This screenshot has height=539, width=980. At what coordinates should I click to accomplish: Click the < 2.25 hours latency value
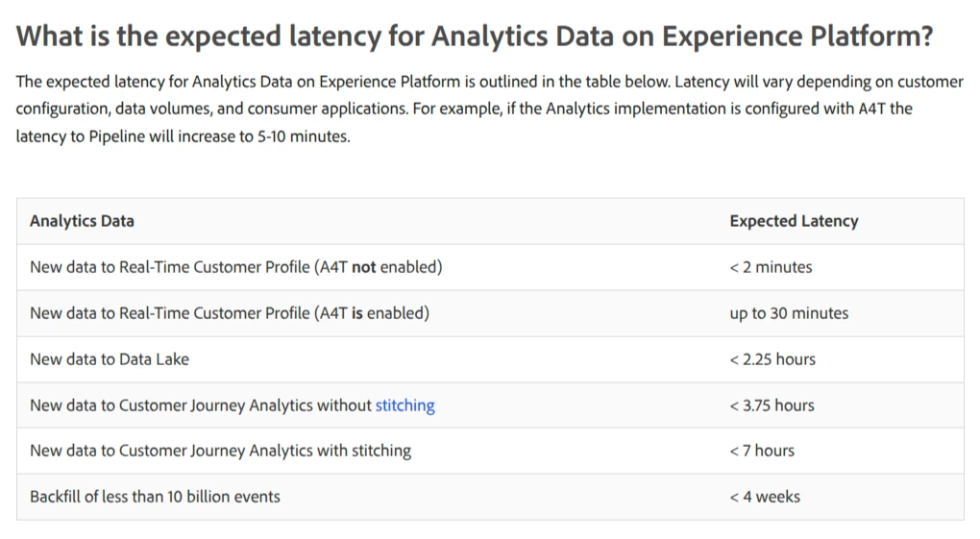[772, 359]
